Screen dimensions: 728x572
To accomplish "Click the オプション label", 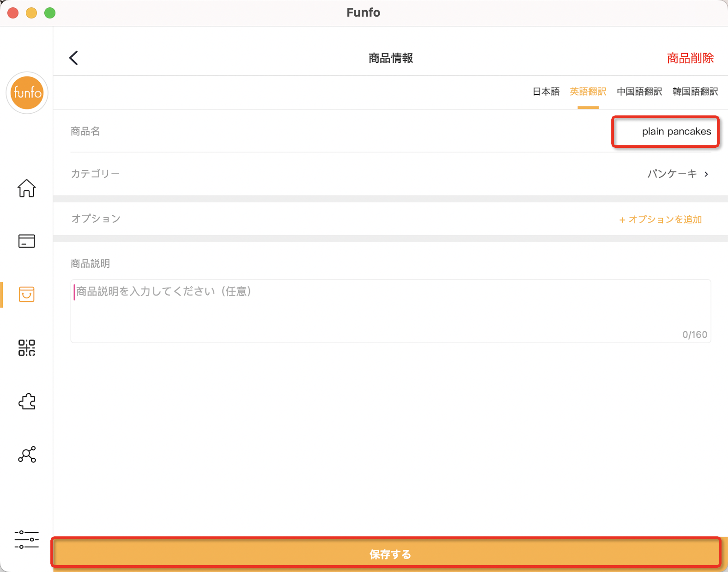I will point(96,219).
